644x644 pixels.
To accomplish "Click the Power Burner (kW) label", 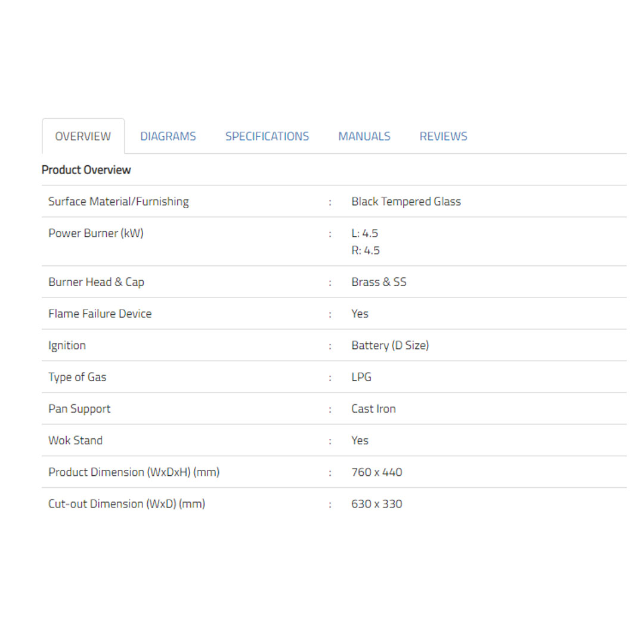I will [96, 233].
